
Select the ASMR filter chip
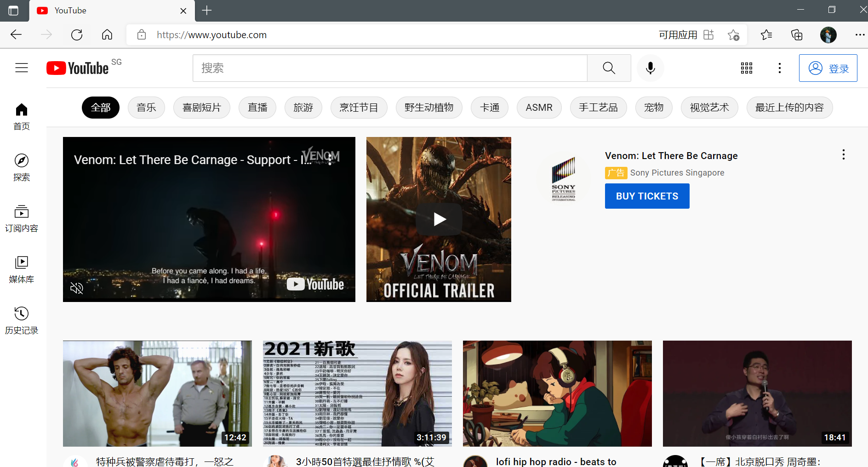point(539,108)
